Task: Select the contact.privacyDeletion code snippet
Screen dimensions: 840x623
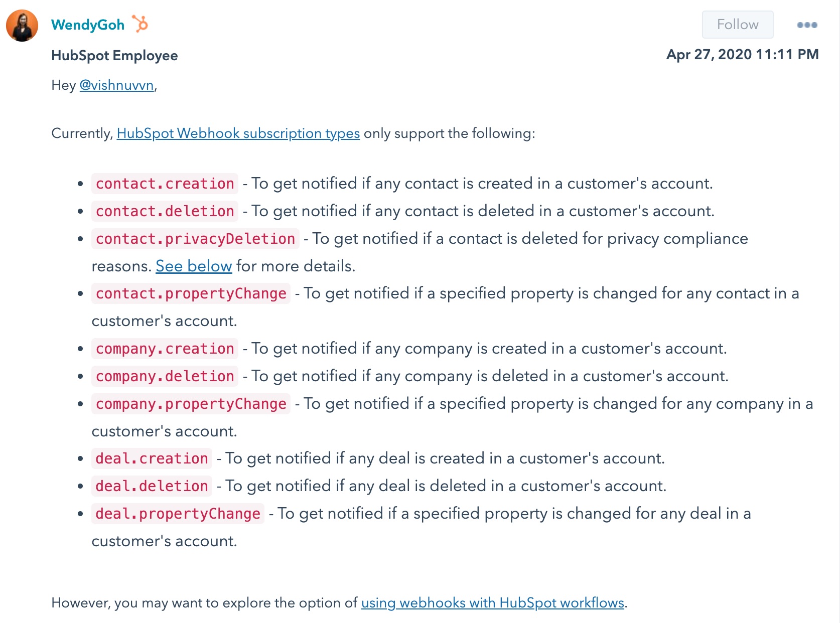Action: click(195, 239)
